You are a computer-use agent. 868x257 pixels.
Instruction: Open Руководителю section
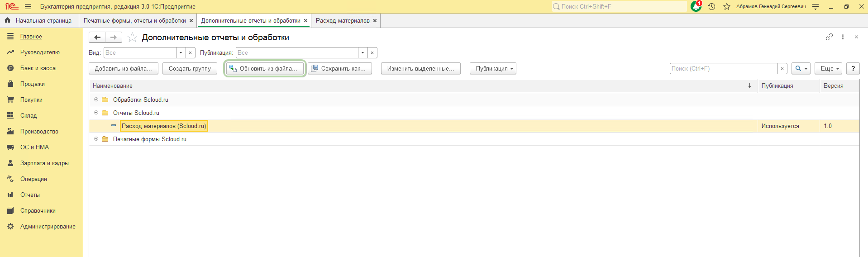click(40, 52)
